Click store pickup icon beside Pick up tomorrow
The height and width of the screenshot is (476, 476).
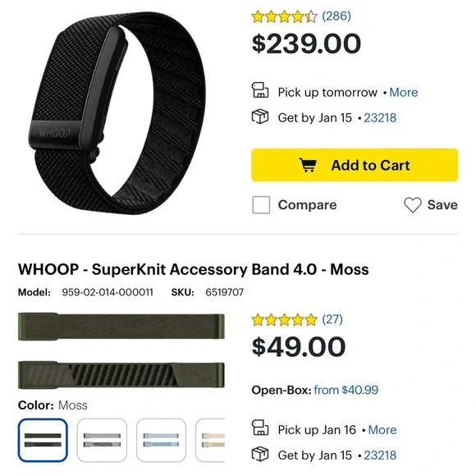[x=260, y=90]
